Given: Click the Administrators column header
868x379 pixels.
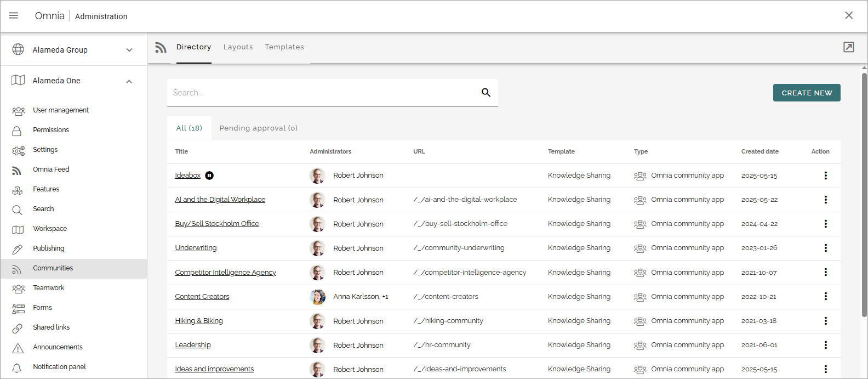Looking at the screenshot, I should point(330,151).
